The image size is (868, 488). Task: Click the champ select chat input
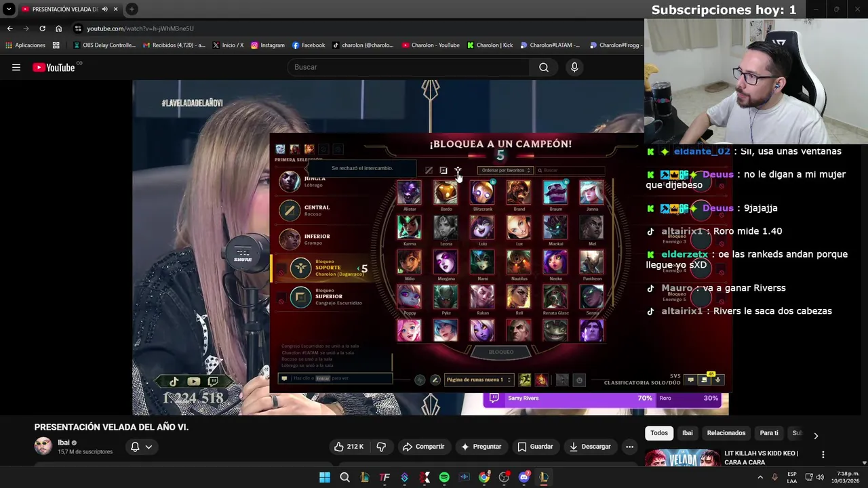(x=336, y=378)
